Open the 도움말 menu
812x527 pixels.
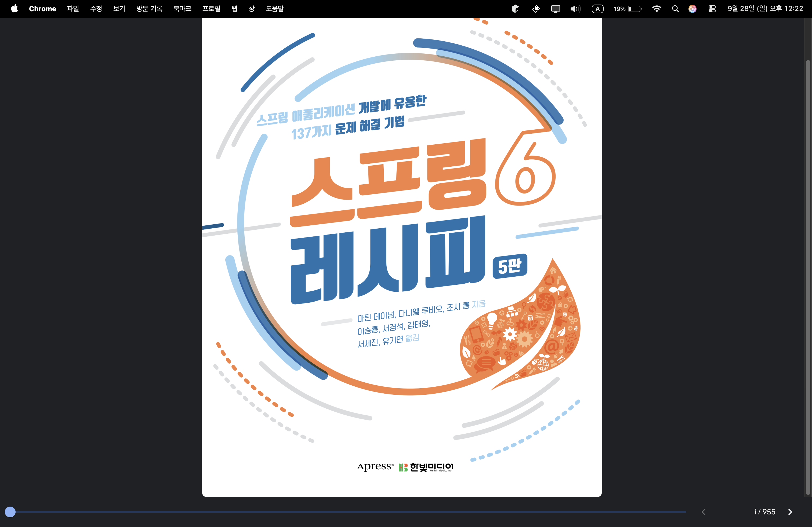275,9
